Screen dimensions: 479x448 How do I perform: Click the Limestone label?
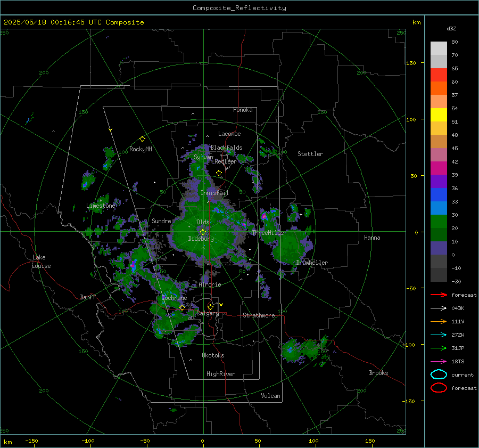(101, 206)
